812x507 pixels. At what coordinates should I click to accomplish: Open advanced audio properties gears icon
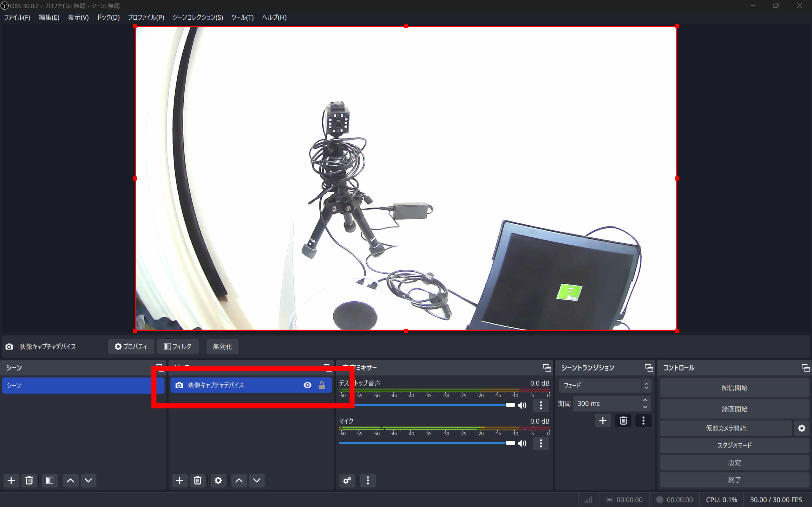347,480
